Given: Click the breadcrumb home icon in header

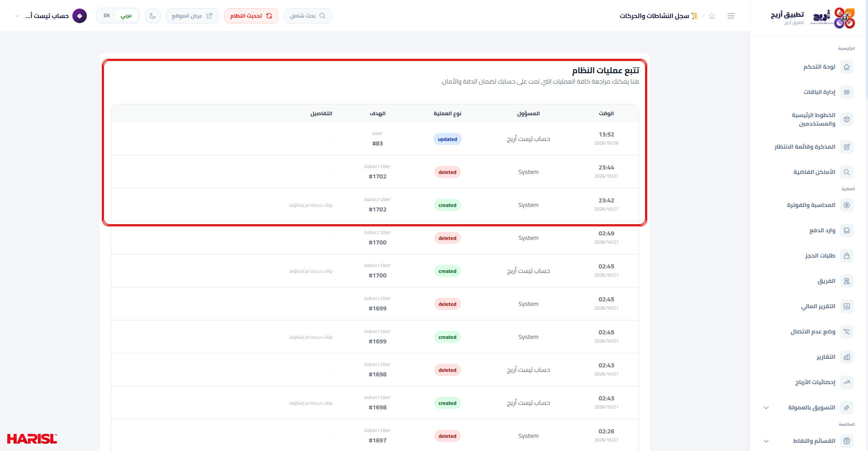Looking at the screenshot, I should point(712,16).
